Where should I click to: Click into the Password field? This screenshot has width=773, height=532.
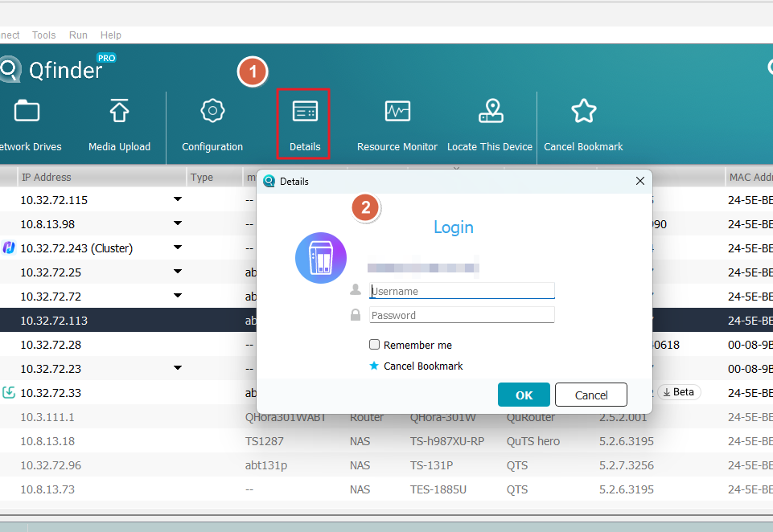(462, 315)
